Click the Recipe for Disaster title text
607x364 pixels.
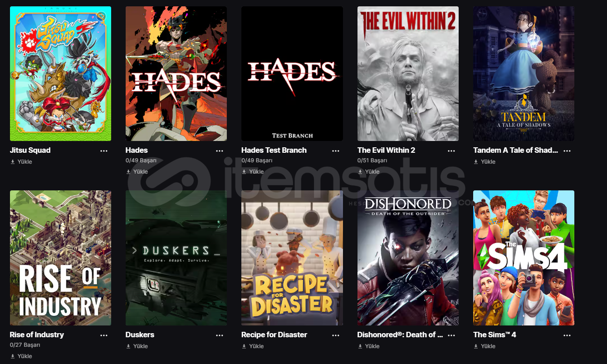274,335
